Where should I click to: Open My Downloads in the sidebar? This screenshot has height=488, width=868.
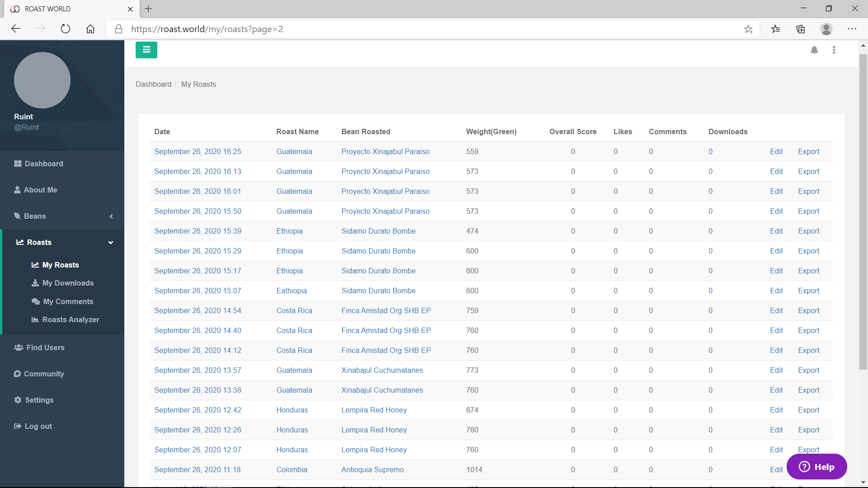62,283
